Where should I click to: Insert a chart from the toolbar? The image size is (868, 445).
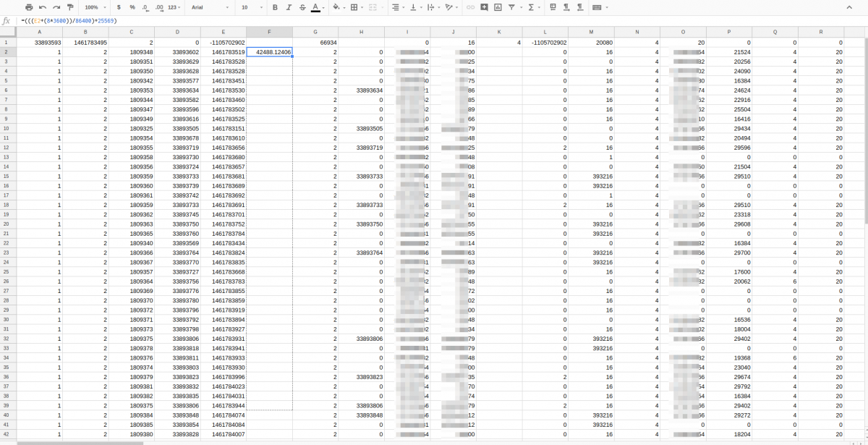[498, 7]
